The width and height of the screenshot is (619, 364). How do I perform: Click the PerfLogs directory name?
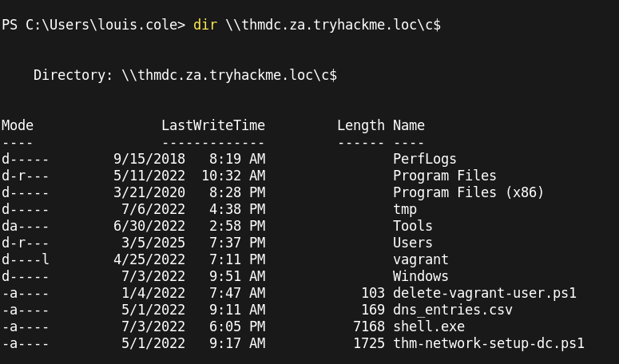pyautogui.click(x=424, y=159)
